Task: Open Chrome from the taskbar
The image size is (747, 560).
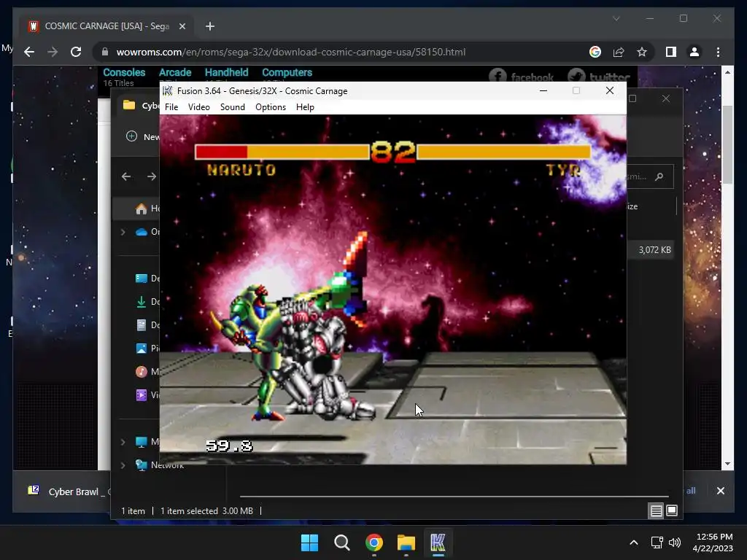Action: [x=374, y=542]
